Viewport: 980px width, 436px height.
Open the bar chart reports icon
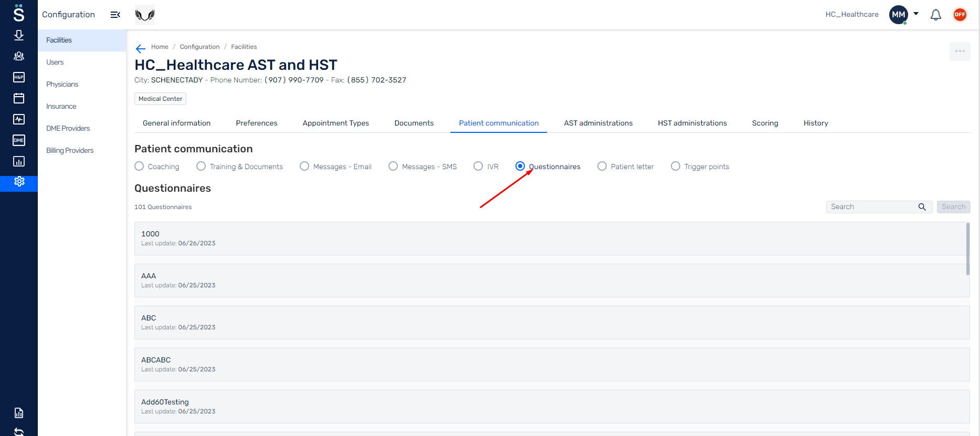19,161
